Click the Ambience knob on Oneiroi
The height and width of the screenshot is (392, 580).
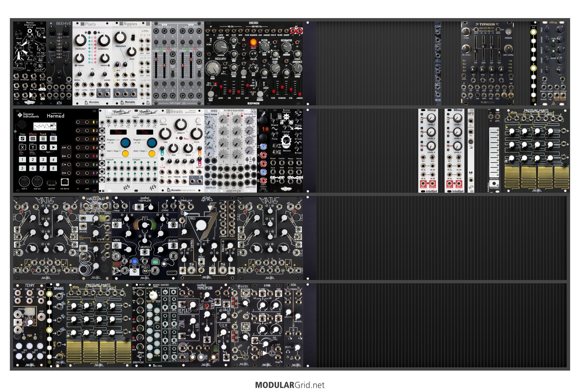click(x=297, y=68)
